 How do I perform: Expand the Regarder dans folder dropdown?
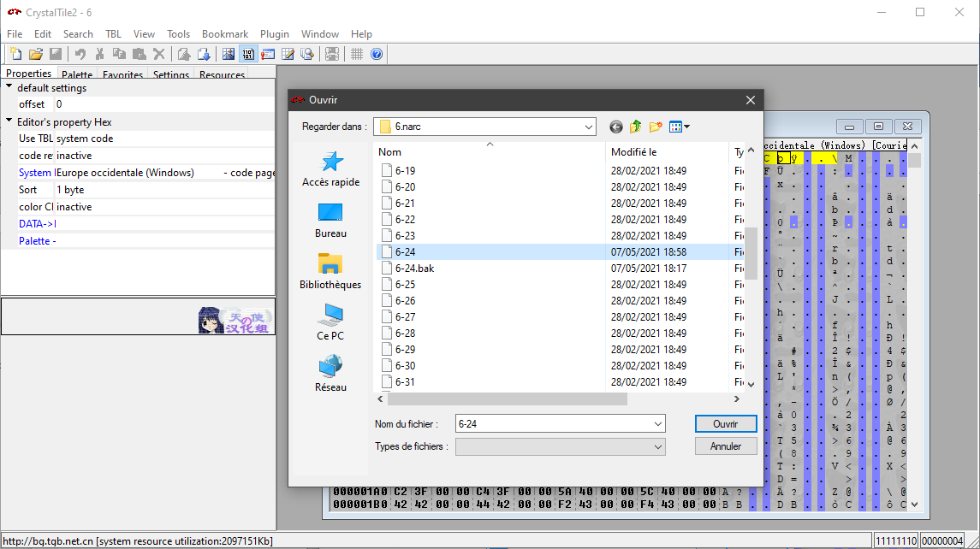588,127
